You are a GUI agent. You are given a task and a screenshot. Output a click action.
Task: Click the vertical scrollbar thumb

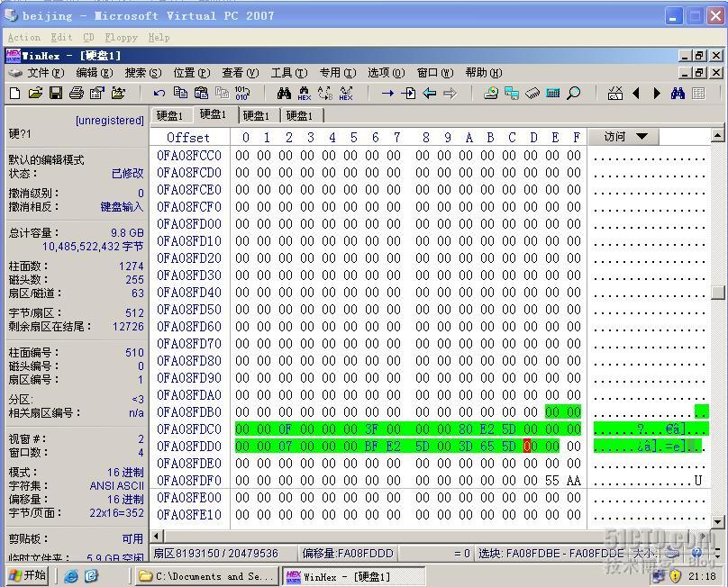[x=718, y=292]
